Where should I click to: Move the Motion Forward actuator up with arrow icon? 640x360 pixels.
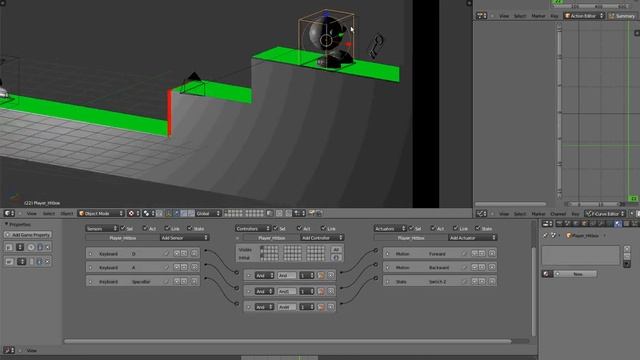point(475,253)
